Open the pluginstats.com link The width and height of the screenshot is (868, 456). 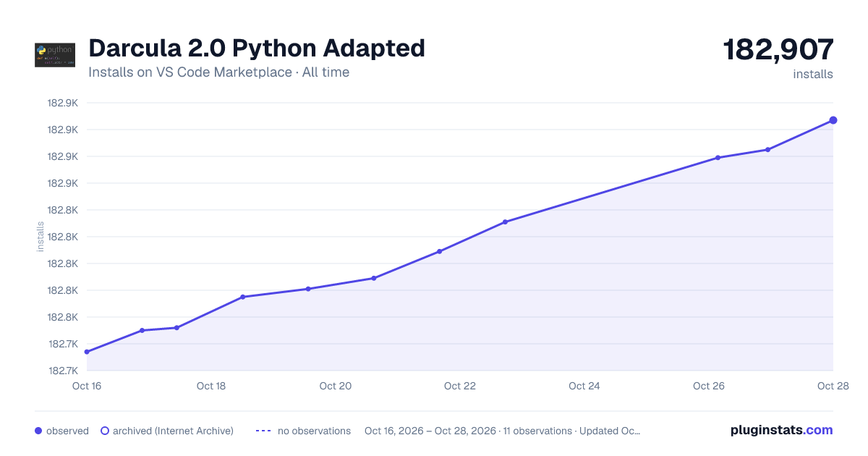click(781, 430)
